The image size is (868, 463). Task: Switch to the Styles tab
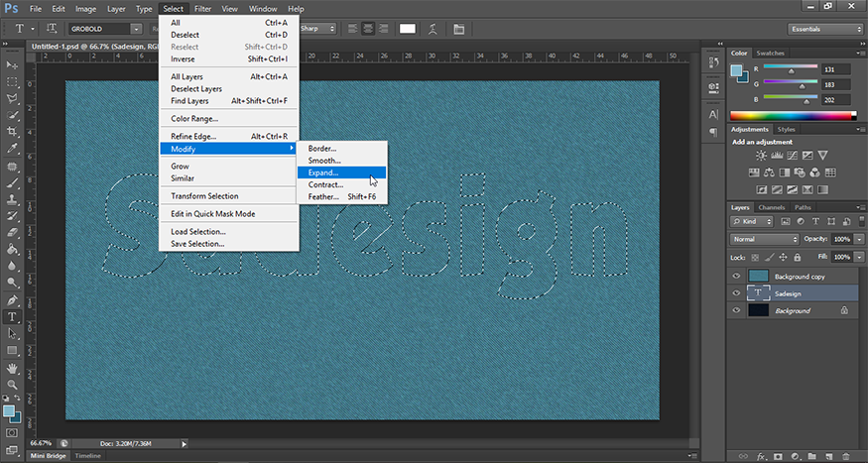786,130
